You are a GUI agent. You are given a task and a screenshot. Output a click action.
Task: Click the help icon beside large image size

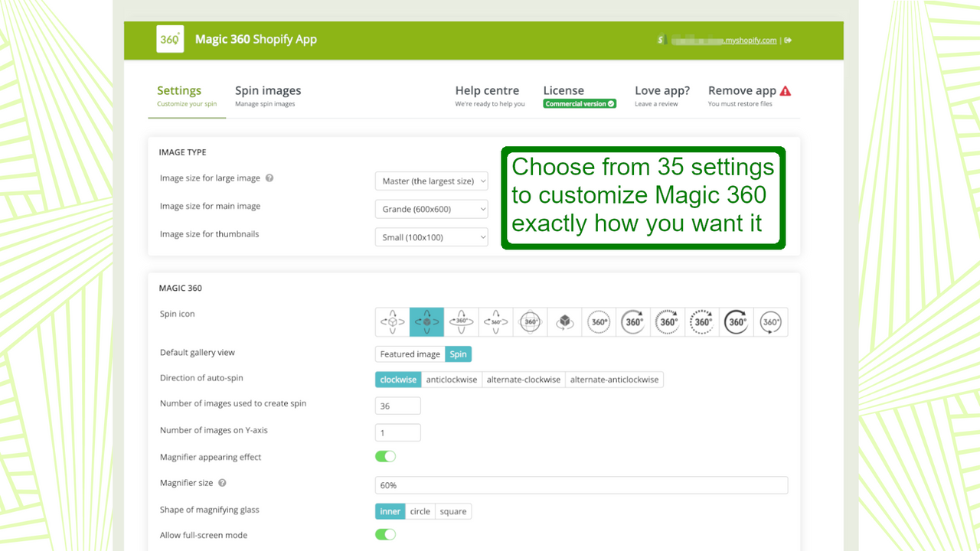(269, 178)
